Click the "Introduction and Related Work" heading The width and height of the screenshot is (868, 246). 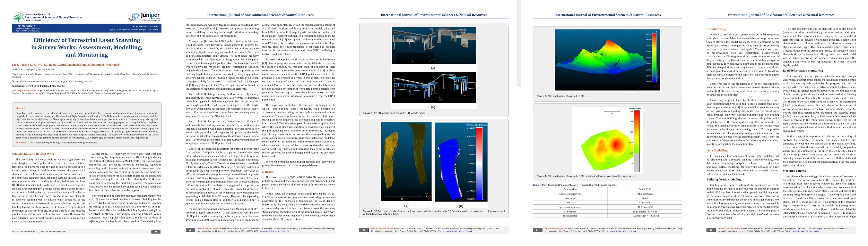[x=33, y=154]
